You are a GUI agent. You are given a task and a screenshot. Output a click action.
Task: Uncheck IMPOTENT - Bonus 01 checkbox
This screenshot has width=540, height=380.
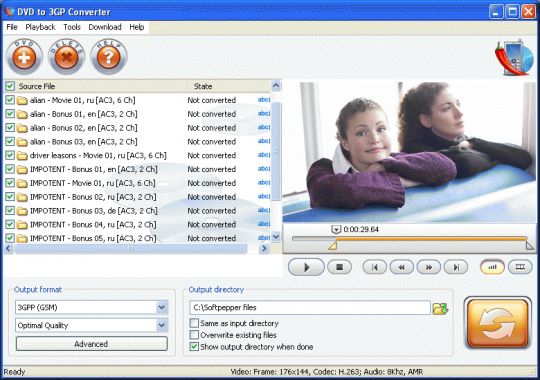pos(10,169)
